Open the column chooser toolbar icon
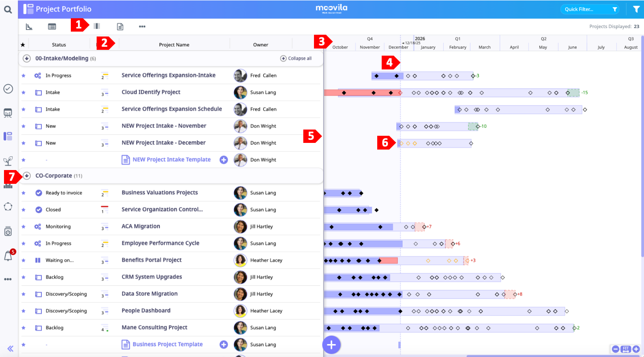 [x=97, y=26]
